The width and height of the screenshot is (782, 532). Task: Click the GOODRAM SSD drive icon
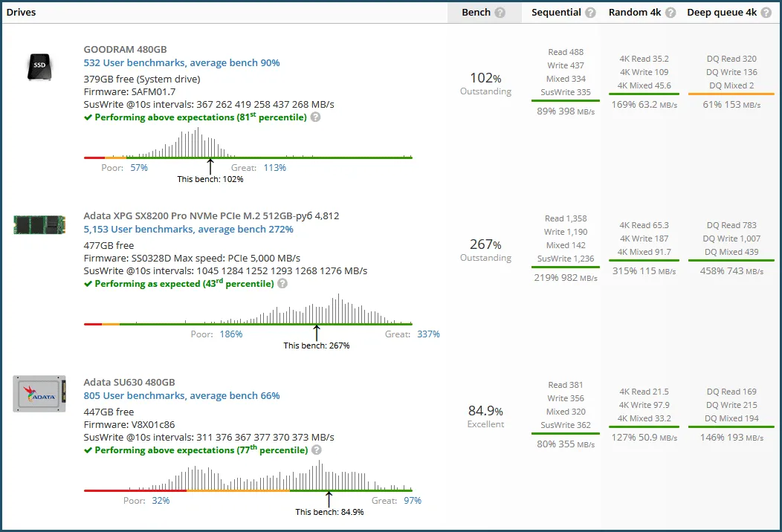point(39,67)
